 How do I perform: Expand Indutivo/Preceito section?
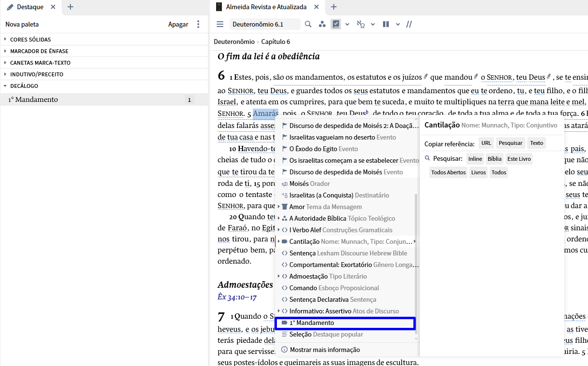tap(104, 74)
